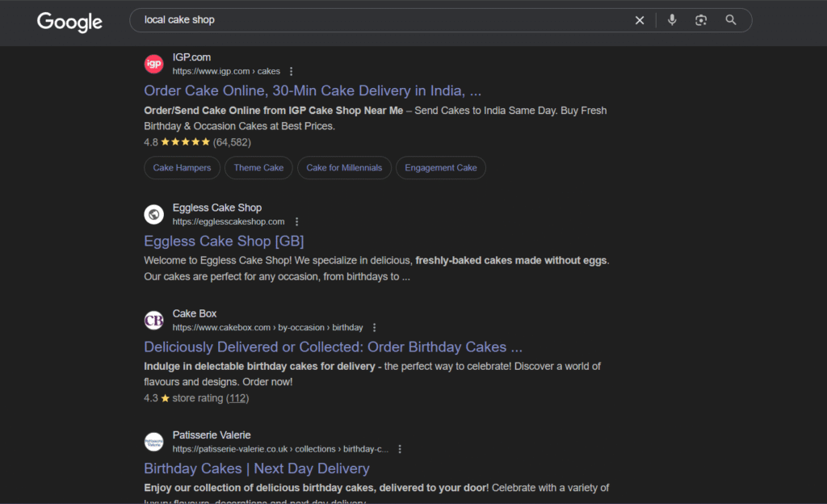827x504 pixels.
Task: Click the 'IGP.com' site name
Action: (x=191, y=57)
